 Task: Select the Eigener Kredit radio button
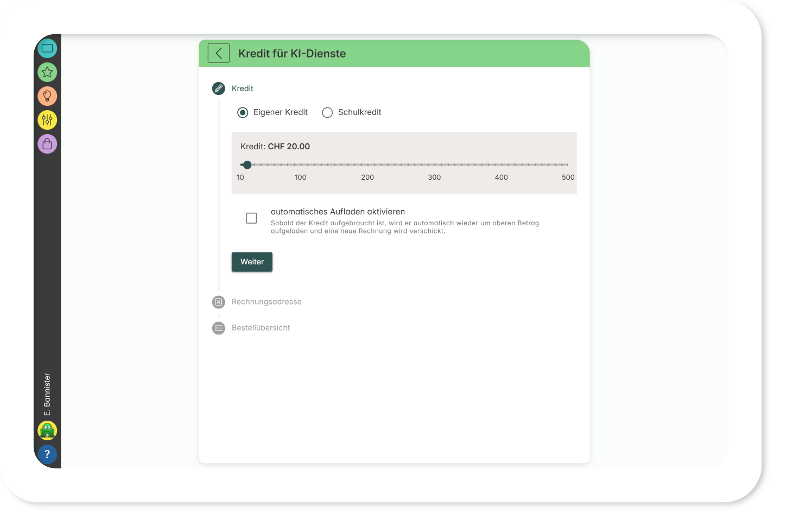tap(243, 112)
